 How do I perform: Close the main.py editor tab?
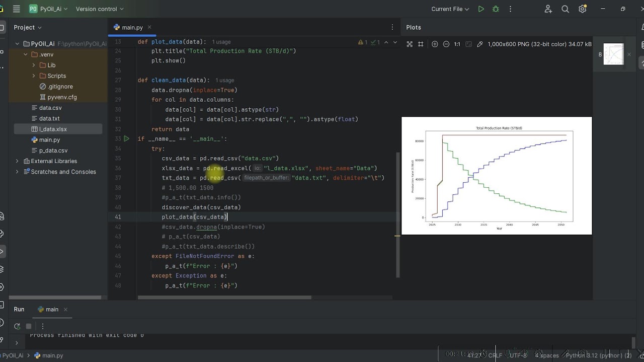(x=149, y=27)
